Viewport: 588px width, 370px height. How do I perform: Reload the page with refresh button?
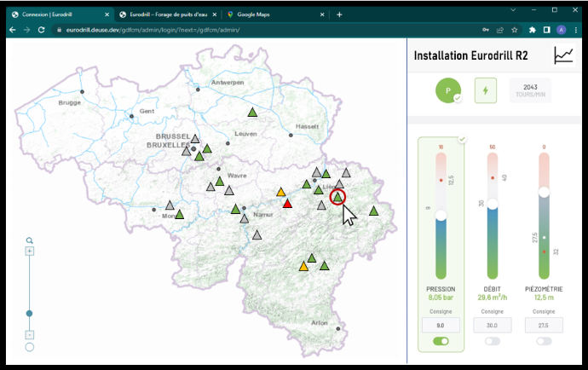42,30
